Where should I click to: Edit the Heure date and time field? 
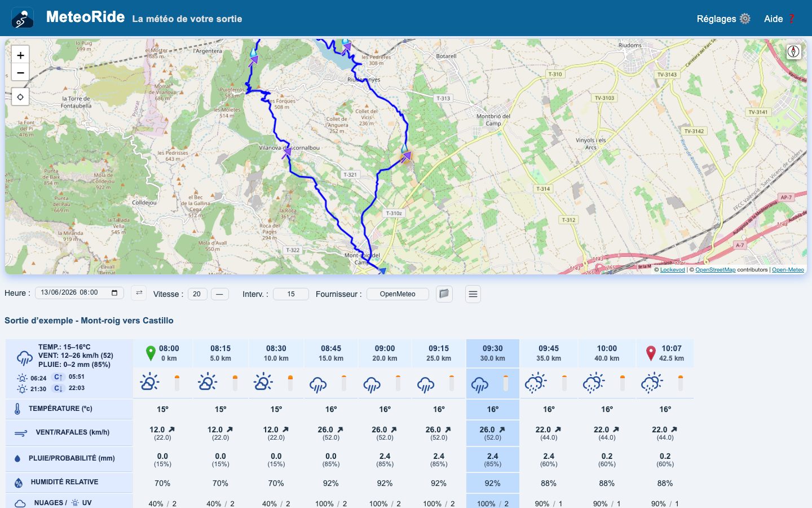click(80, 293)
